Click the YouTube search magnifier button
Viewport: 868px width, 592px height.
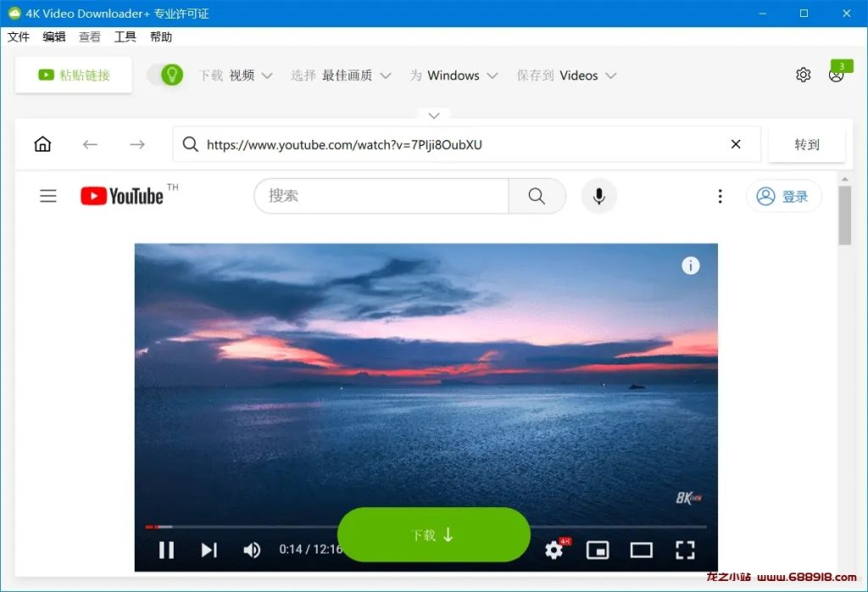537,195
